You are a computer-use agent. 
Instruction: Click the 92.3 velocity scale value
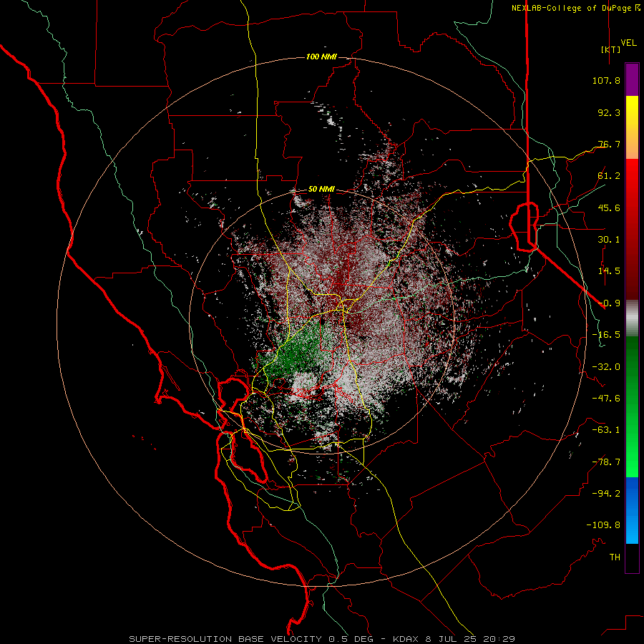[609, 112]
